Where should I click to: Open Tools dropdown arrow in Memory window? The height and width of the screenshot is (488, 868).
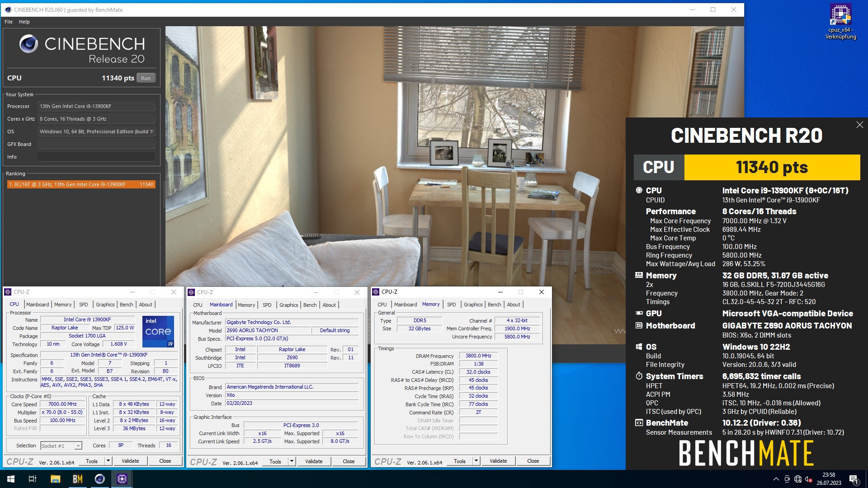[476, 461]
